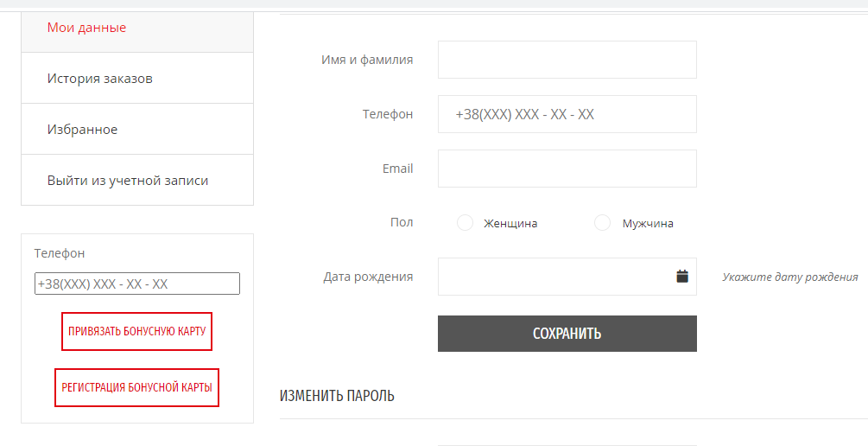This screenshot has width=868, height=446.
Task: Select the "Женщина" radio button
Action: pyautogui.click(x=465, y=223)
